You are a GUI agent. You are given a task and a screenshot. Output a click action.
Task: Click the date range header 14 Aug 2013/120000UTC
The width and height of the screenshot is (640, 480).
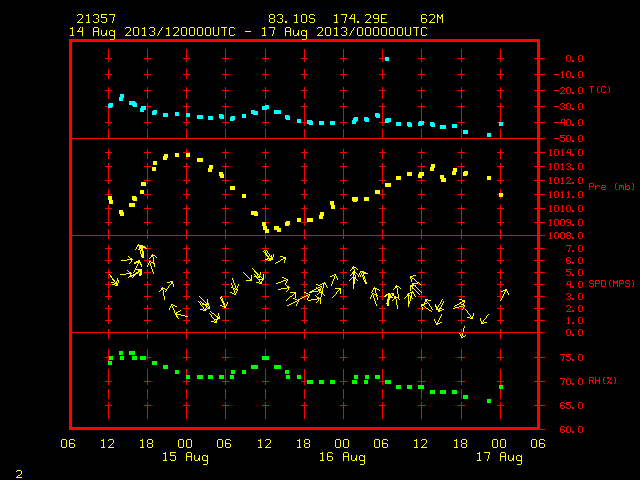(x=152, y=32)
